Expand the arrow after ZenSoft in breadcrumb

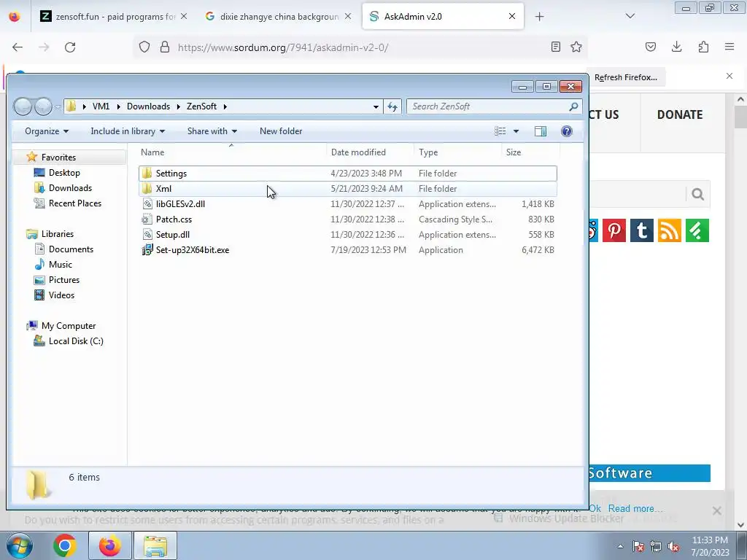[x=225, y=106]
